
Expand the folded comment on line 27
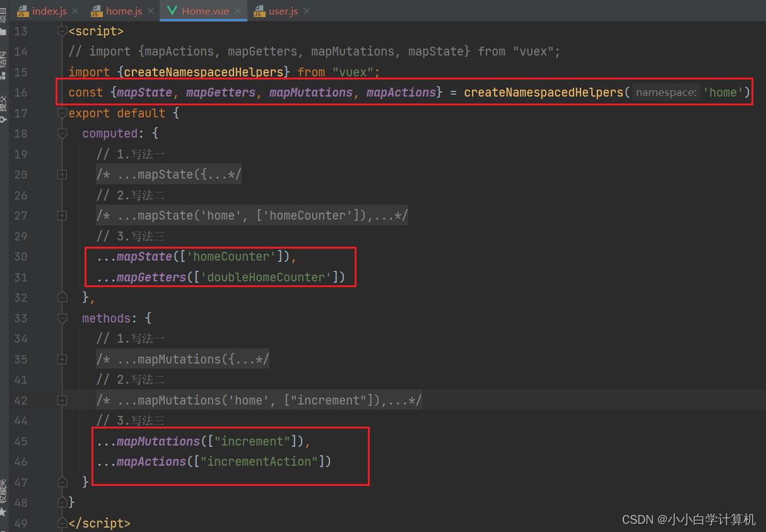pos(62,216)
